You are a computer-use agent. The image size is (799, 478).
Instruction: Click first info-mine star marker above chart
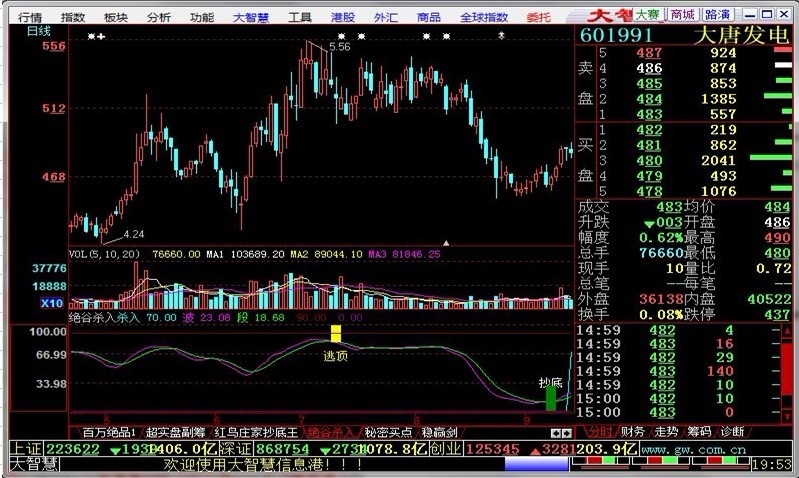pos(91,36)
